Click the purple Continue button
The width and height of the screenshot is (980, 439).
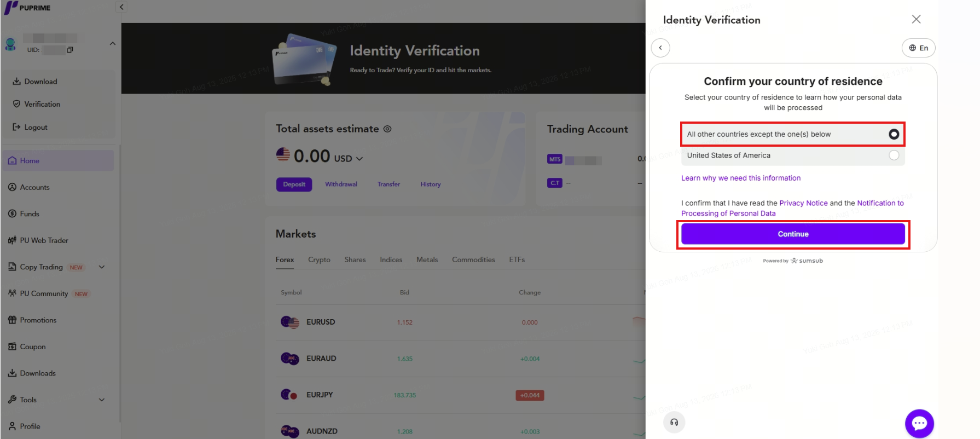click(x=793, y=234)
